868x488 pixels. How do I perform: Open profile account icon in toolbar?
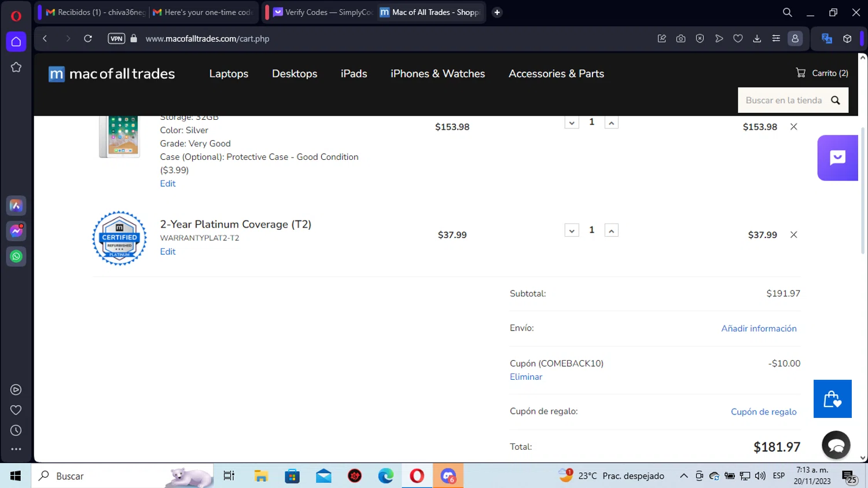(795, 39)
